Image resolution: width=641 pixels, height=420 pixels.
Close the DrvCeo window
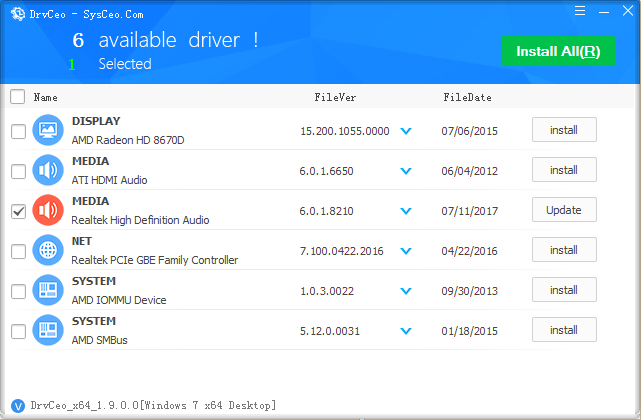tap(628, 11)
